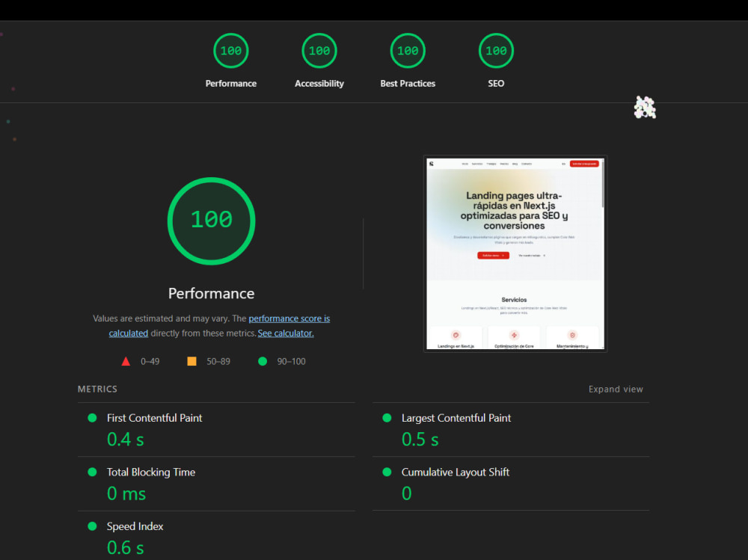The width and height of the screenshot is (748, 560).
Task: Click the 50–89 legend range label
Action: coord(218,362)
